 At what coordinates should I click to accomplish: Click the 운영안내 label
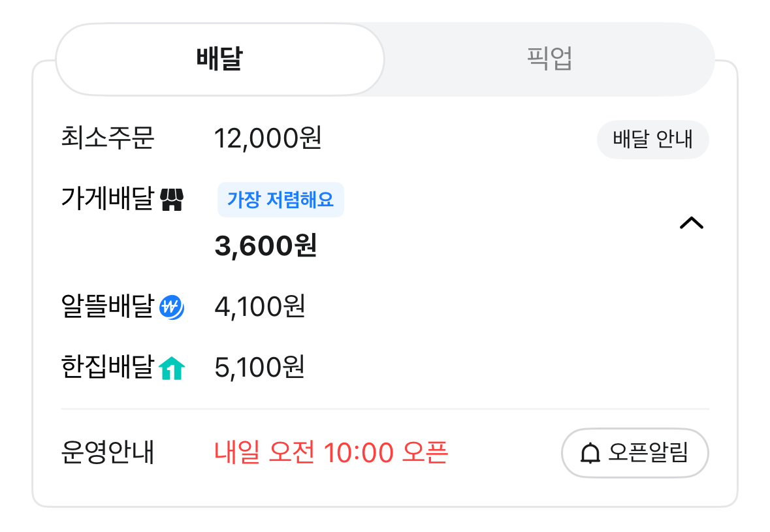pyautogui.click(x=107, y=452)
